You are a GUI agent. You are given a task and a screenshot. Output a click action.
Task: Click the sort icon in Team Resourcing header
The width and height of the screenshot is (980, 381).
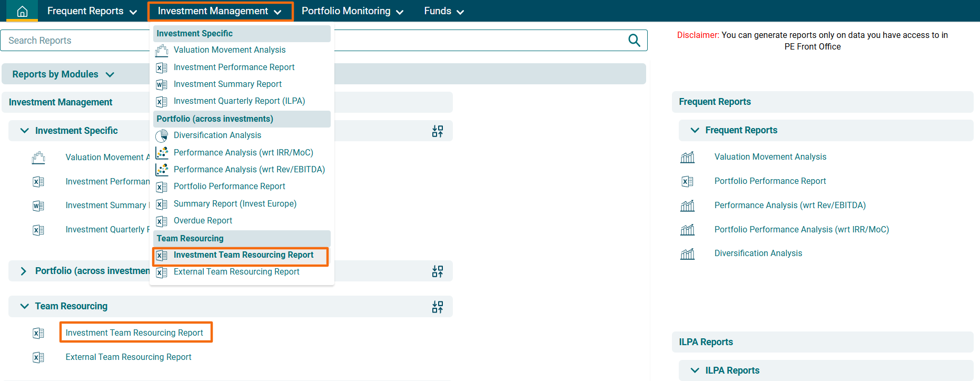click(437, 307)
